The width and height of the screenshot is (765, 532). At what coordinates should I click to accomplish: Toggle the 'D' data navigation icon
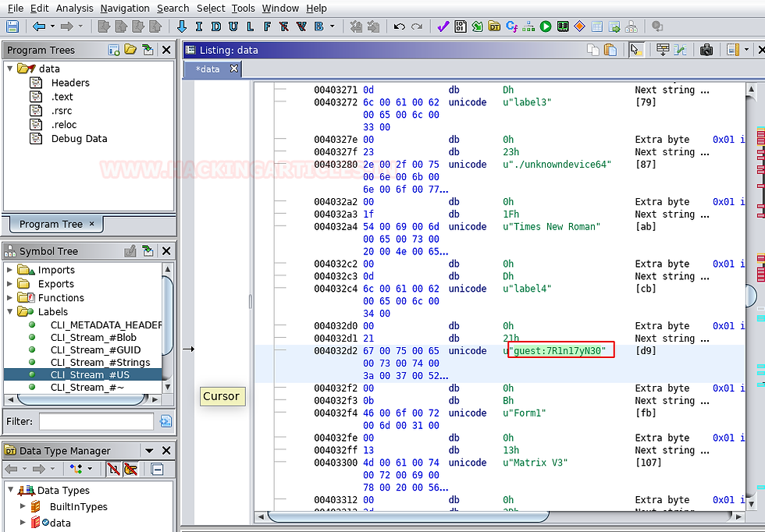coord(216,27)
